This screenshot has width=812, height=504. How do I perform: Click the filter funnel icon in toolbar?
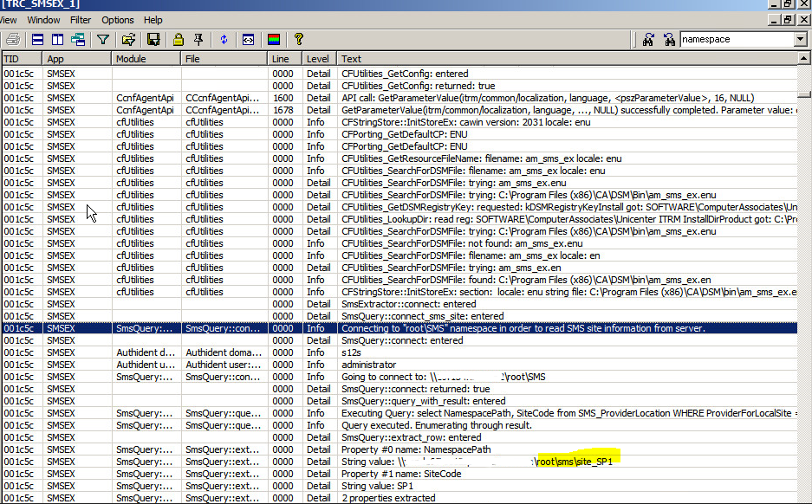[x=103, y=39]
